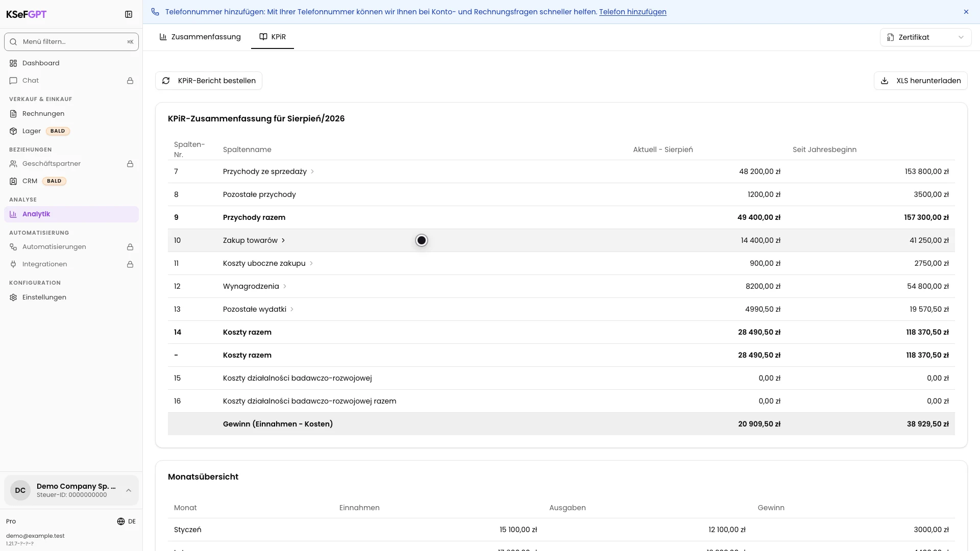Click the lock icon next to Chat
This screenshot has height=551, width=980.
click(130, 81)
